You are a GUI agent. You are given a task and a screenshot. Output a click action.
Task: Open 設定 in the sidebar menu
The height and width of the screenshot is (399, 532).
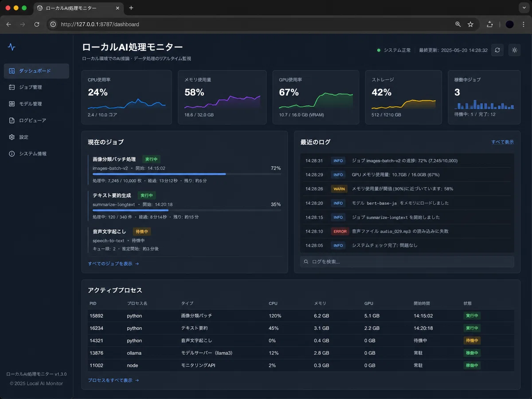tap(36, 137)
